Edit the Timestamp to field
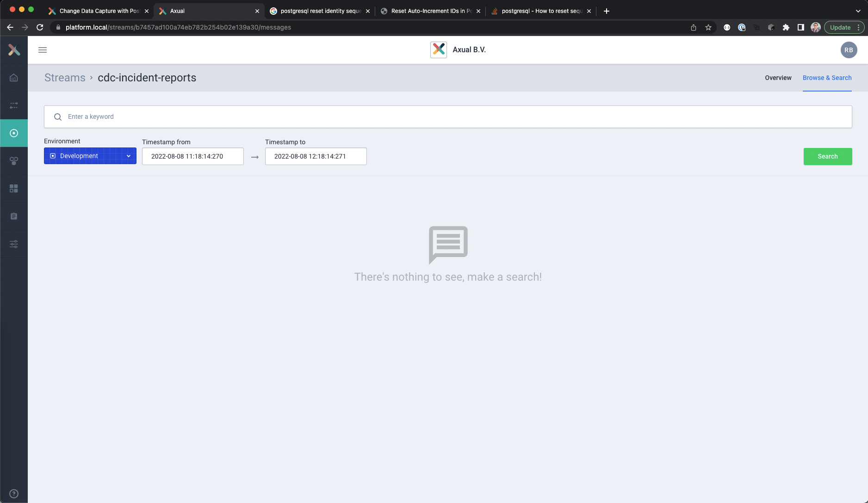The height and width of the screenshot is (503, 868). 316,156
